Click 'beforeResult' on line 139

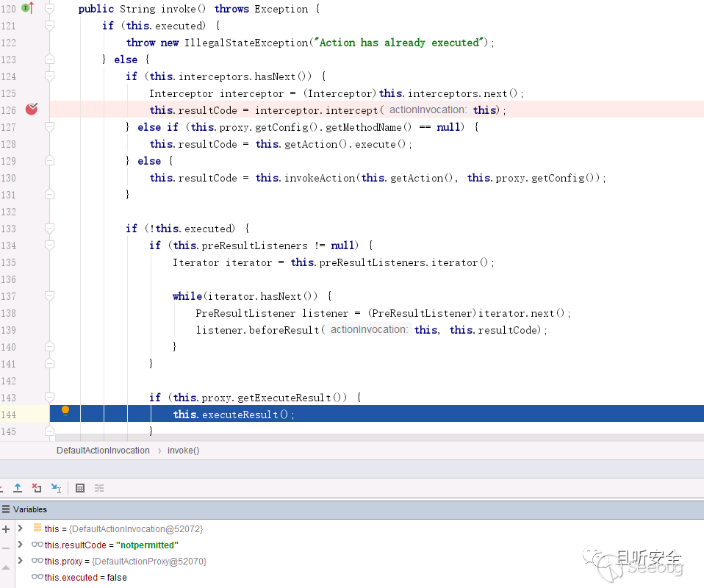pyautogui.click(x=284, y=330)
